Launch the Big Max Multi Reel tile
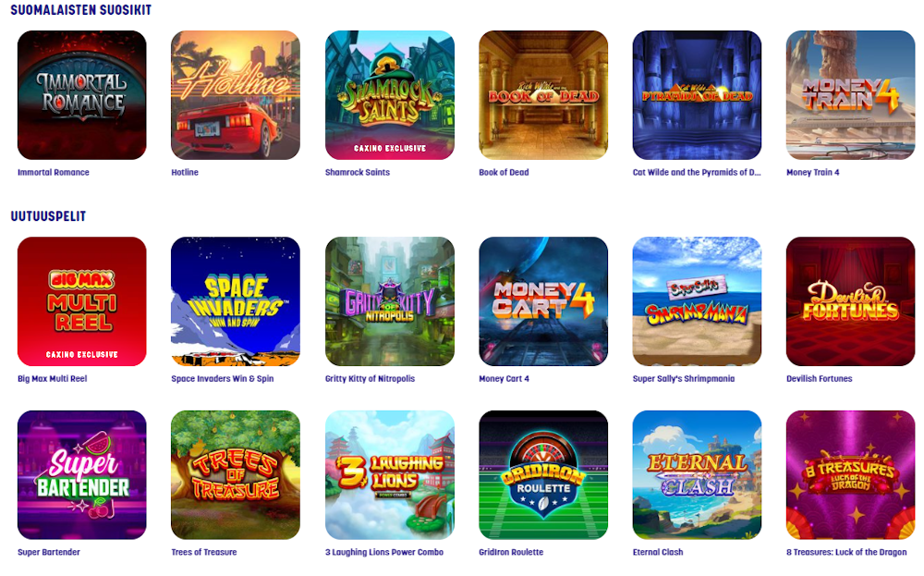 pyautogui.click(x=82, y=301)
